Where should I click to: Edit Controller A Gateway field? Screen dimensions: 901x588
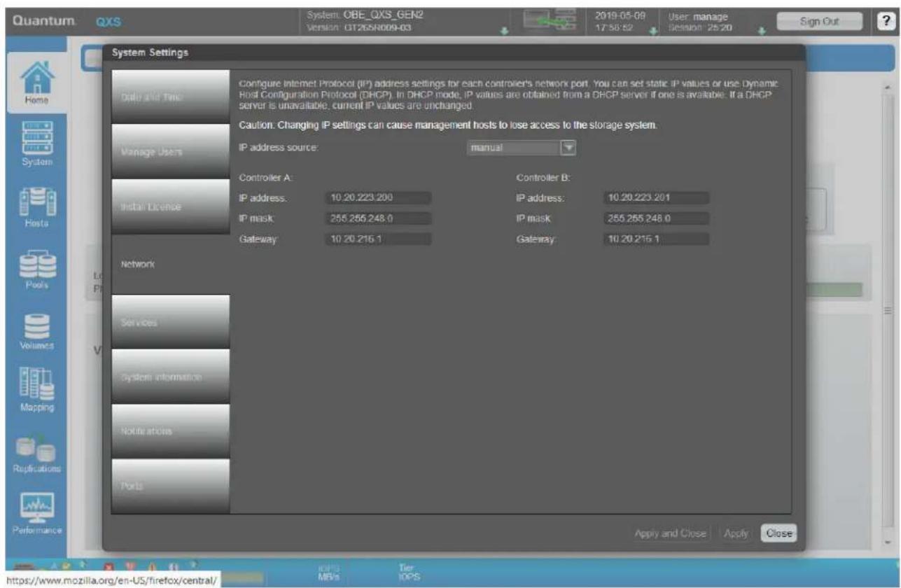[x=378, y=239]
